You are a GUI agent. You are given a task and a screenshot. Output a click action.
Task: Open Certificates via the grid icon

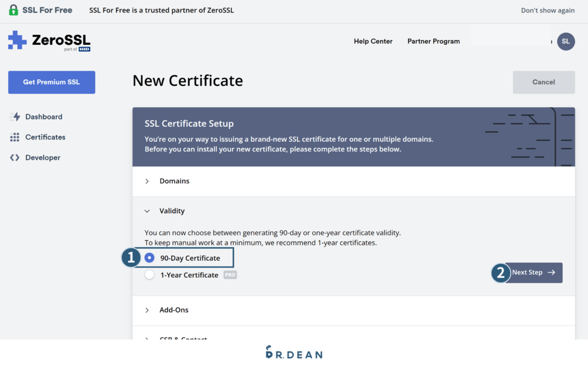point(15,137)
